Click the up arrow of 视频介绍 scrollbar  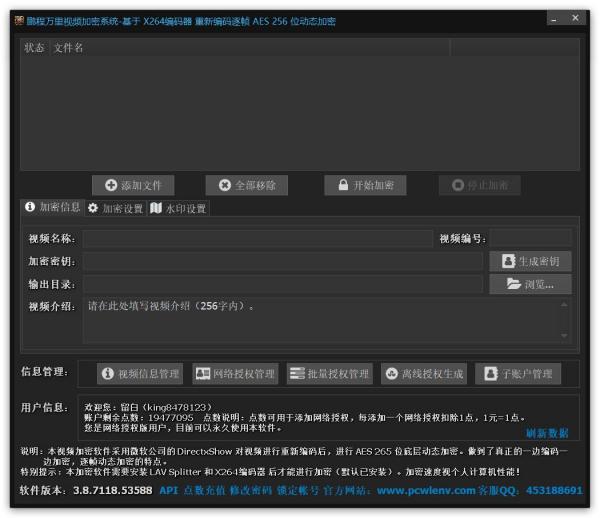coord(564,305)
